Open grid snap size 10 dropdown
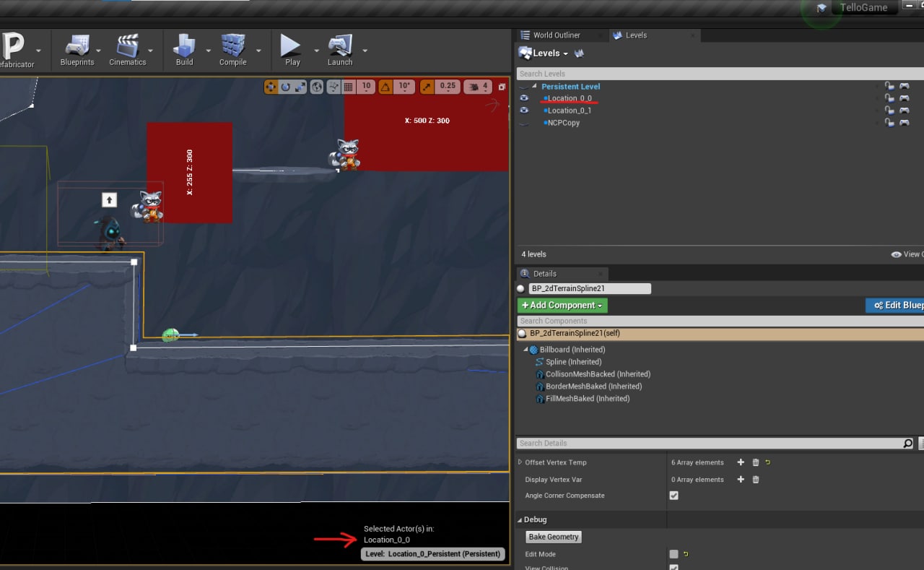This screenshot has height=570, width=924. [366, 87]
